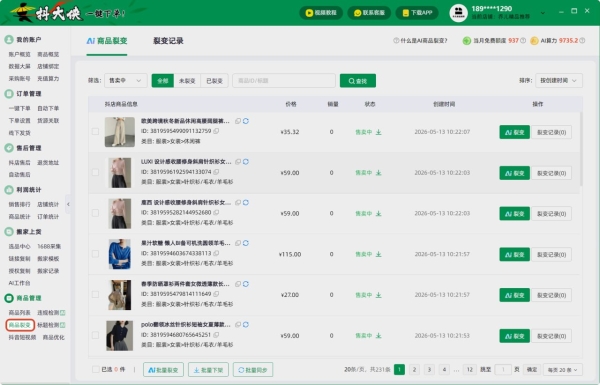This screenshot has height=385, width=600.
Task: Tick the checkbox for the polo product row
Action: tap(95, 336)
